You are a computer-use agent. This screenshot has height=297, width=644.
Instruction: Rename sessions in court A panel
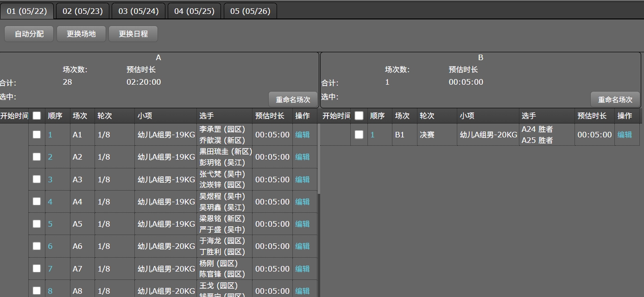tap(293, 99)
